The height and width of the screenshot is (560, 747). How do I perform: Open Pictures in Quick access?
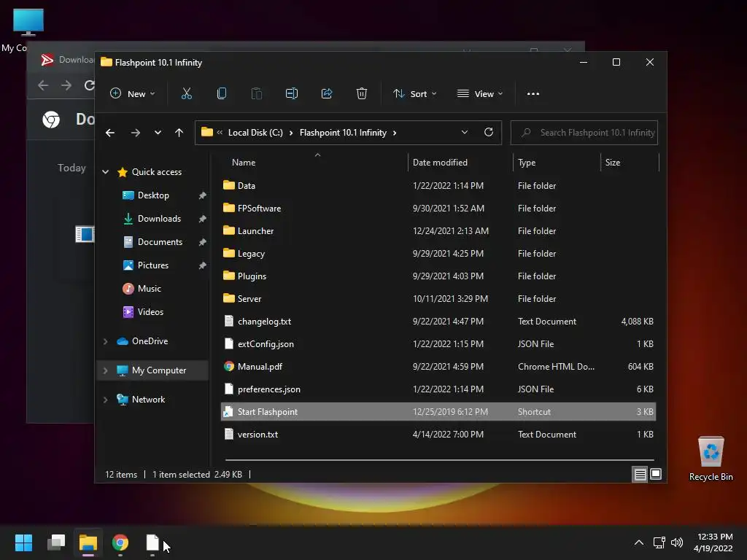153,265
